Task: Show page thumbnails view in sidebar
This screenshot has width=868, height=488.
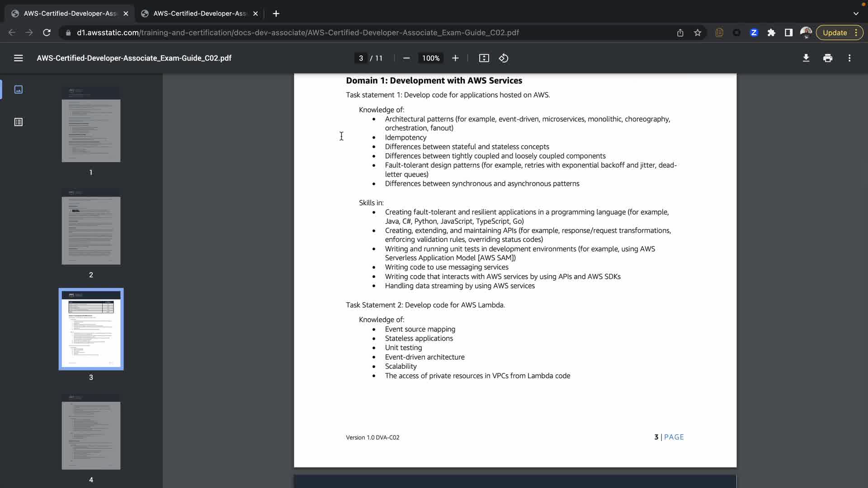Action: [x=19, y=89]
